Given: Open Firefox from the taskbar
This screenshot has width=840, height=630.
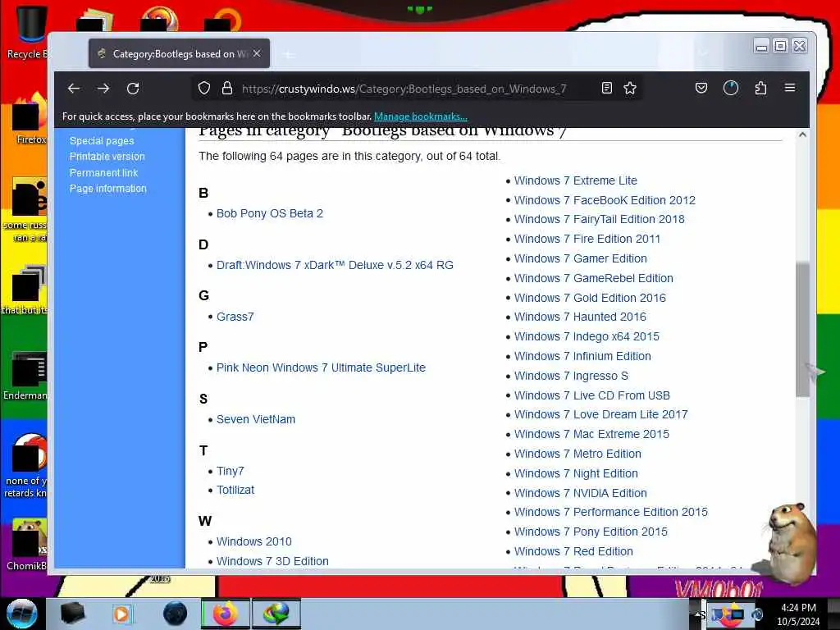Looking at the screenshot, I should pos(226,614).
